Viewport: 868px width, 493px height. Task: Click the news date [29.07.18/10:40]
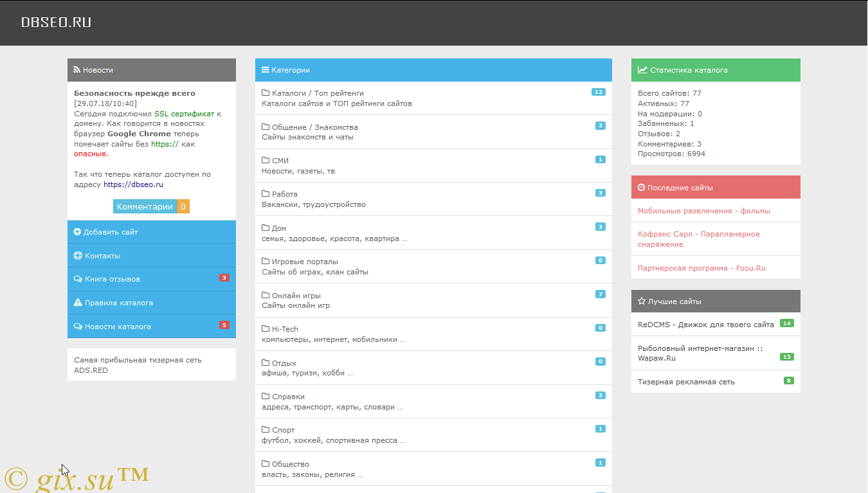point(105,103)
